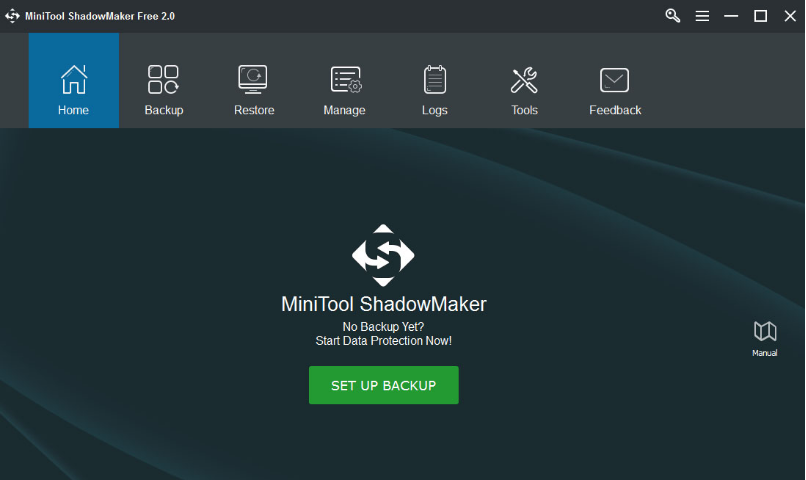Click the "MiniTool ShadowMaker Free 2.0" window title
The image size is (806, 480).
(x=100, y=16)
